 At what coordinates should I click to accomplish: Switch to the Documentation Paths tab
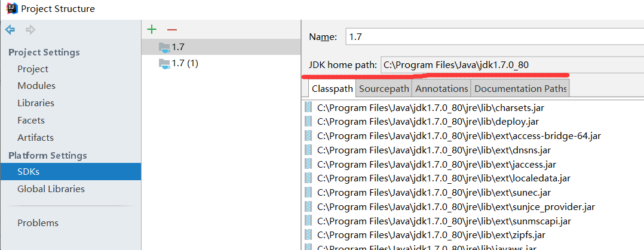(520, 89)
